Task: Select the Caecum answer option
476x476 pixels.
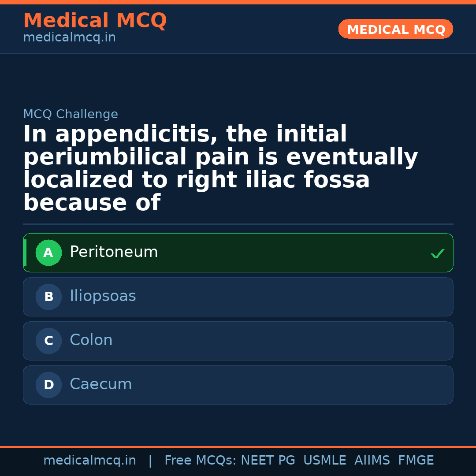Action: 101,384
